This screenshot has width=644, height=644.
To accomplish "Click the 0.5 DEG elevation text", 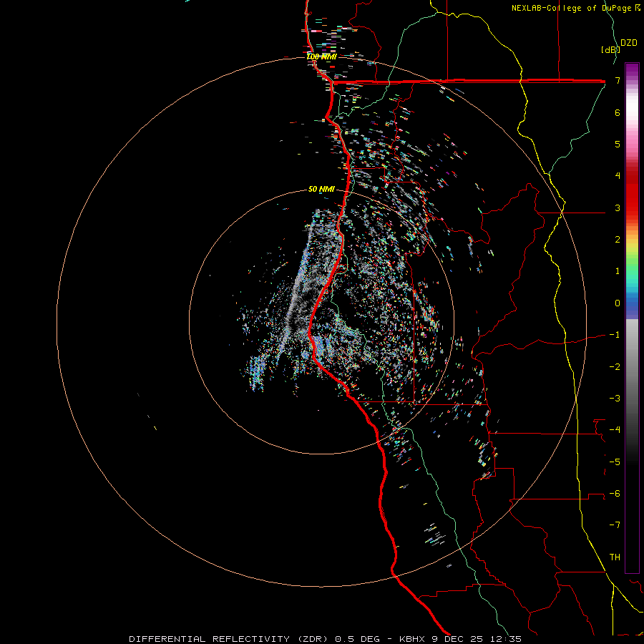I will pyautogui.click(x=358, y=639).
